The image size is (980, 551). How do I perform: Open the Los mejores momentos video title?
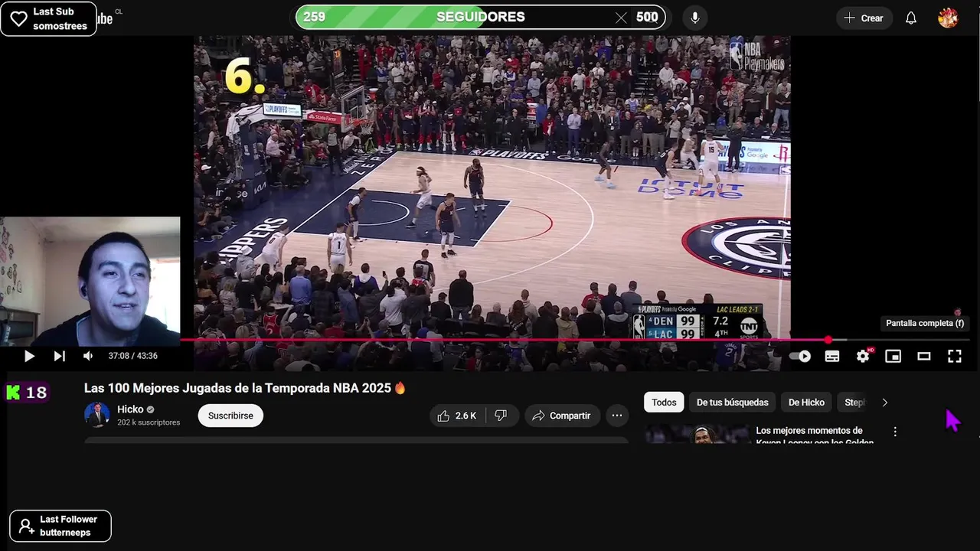(x=815, y=436)
